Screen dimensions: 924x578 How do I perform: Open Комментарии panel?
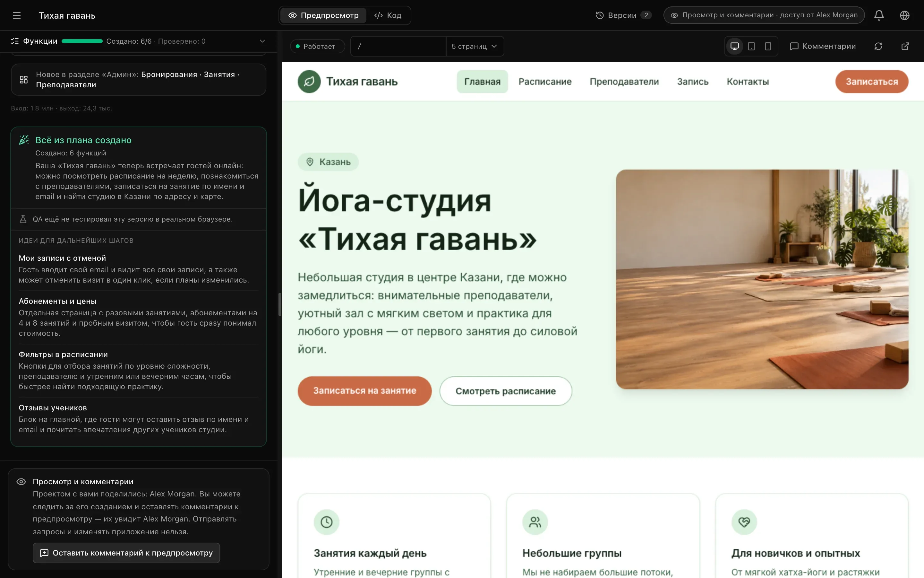tap(823, 46)
